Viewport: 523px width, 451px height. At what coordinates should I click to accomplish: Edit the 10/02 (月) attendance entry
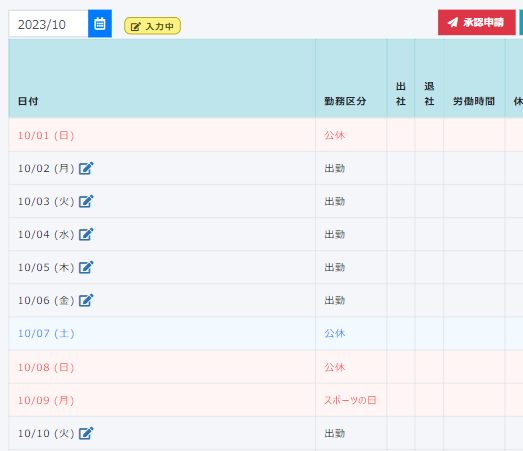(86, 168)
